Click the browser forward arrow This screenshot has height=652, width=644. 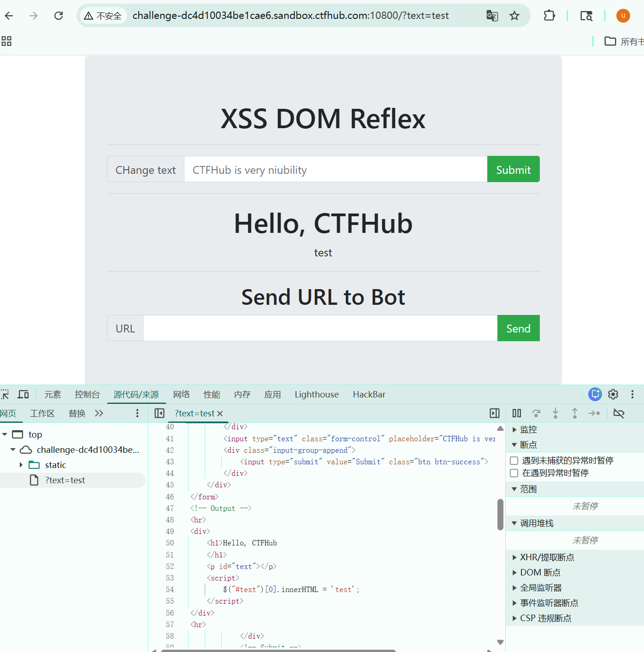[34, 16]
